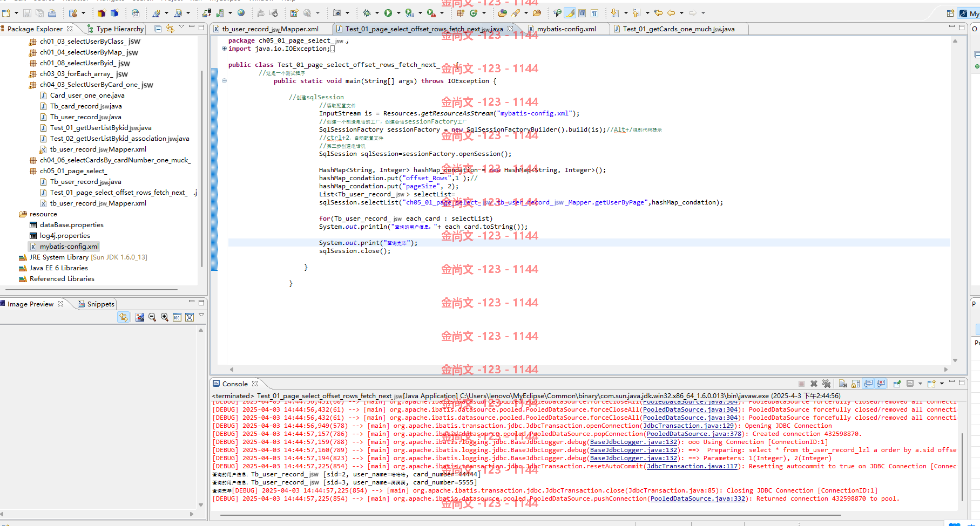Close the Test_01_page_select_offset_rows editor tab

(x=510, y=29)
